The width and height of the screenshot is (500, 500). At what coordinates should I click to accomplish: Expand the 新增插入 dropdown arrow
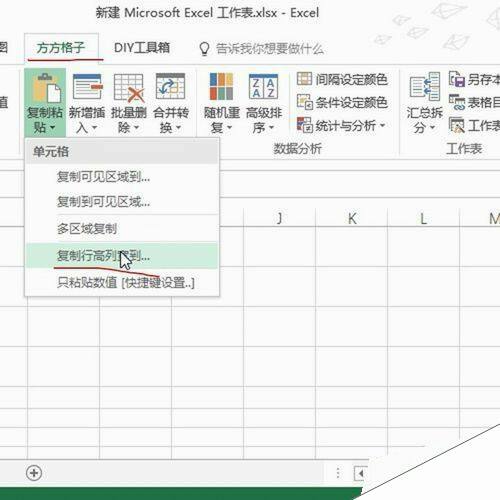point(94,128)
